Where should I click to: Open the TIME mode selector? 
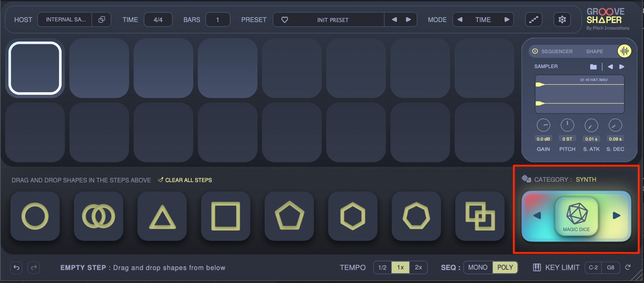483,19
